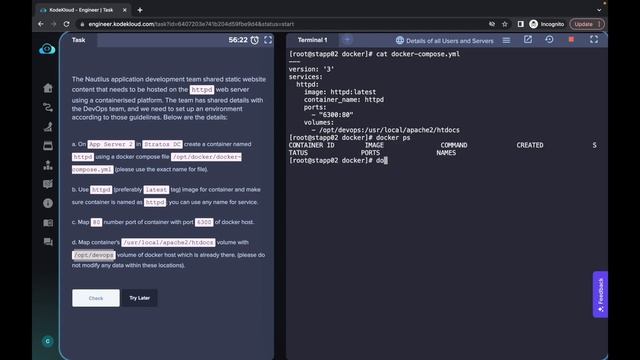Reload the page with refresh icon
The height and width of the screenshot is (360, 640).
tap(67, 24)
